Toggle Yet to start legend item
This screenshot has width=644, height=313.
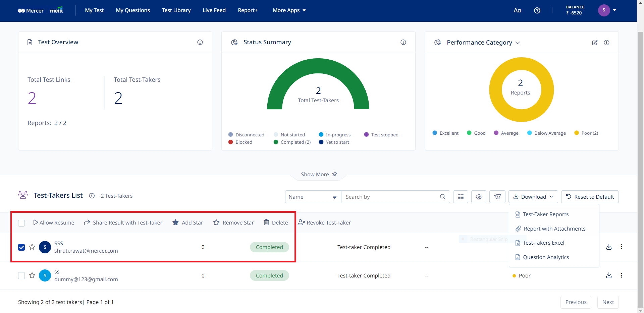point(334,142)
